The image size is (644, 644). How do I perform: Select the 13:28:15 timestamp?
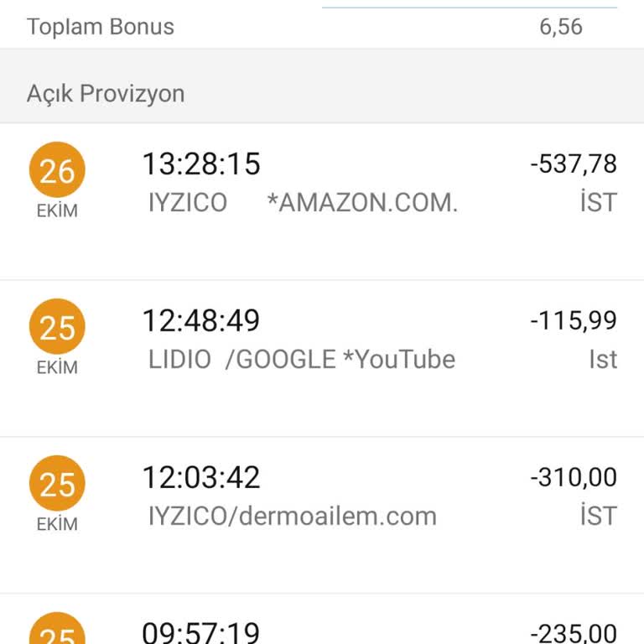[x=201, y=164]
